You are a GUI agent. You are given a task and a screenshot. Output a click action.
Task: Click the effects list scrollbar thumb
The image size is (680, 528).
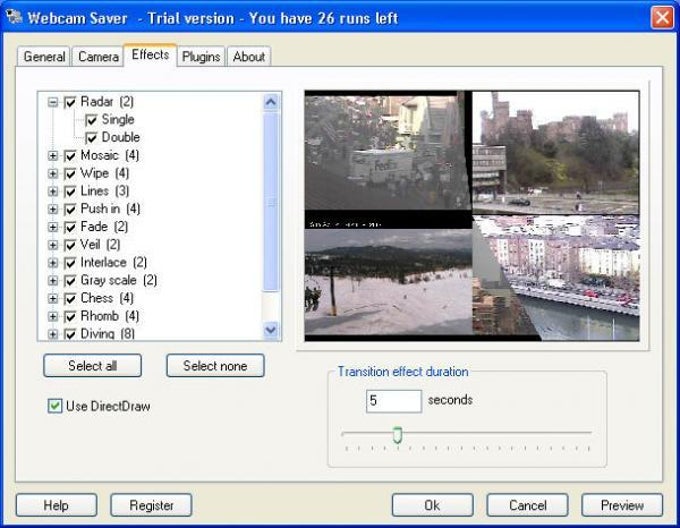coord(271,202)
